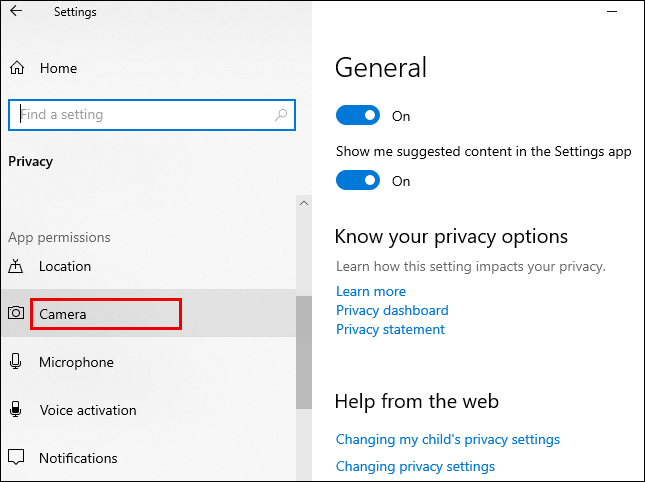Click the Home house icon

pyautogui.click(x=16, y=68)
